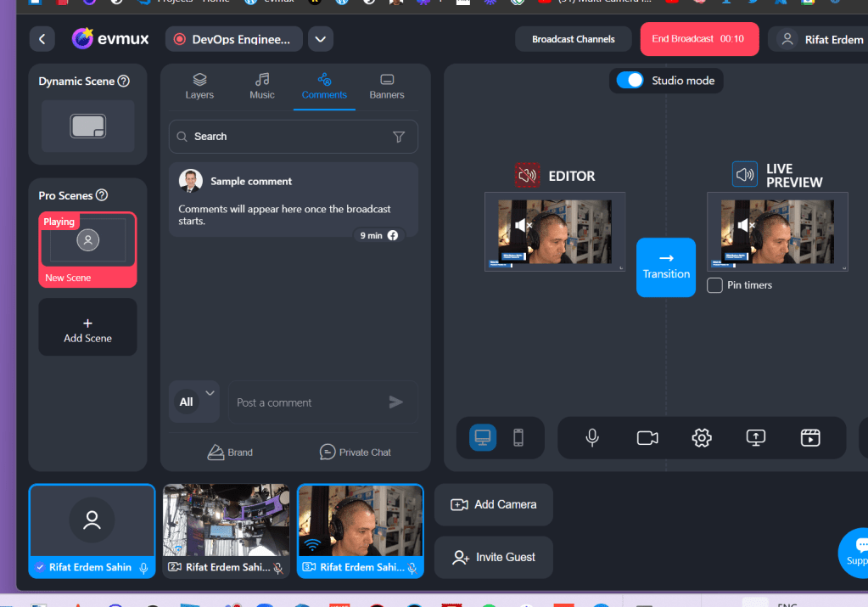The width and height of the screenshot is (868, 607).
Task: Go back using the left chevron button
Action: point(42,39)
